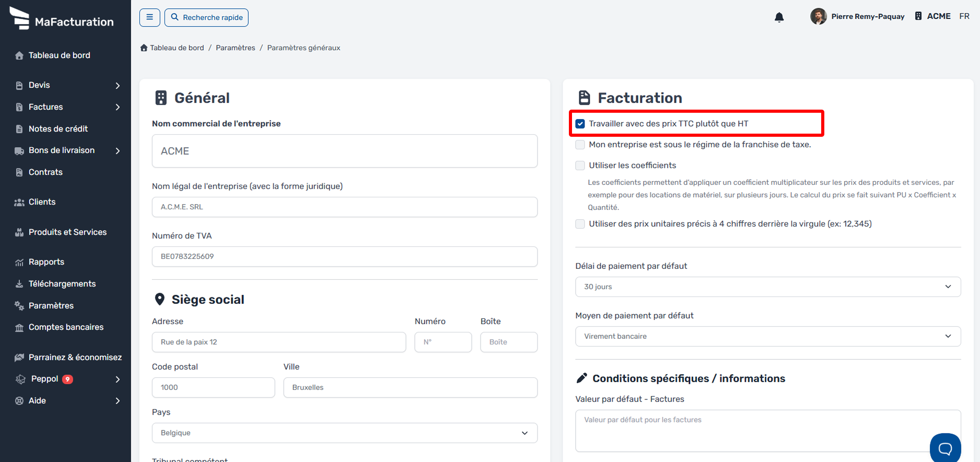The image size is (980, 462).
Task: Click Pierre Remy-Paquay's profile avatar
Action: [x=818, y=16]
